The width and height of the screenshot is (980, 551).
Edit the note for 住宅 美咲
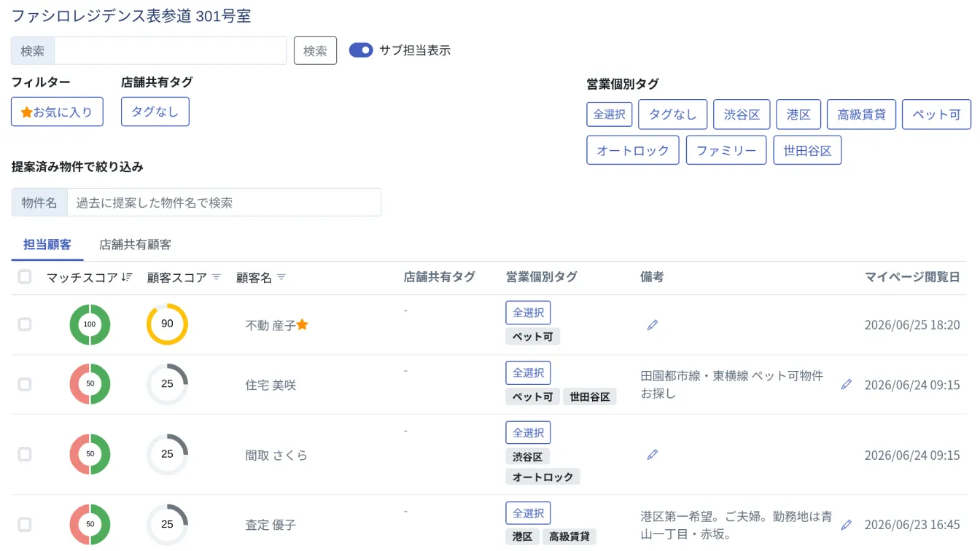click(x=847, y=384)
